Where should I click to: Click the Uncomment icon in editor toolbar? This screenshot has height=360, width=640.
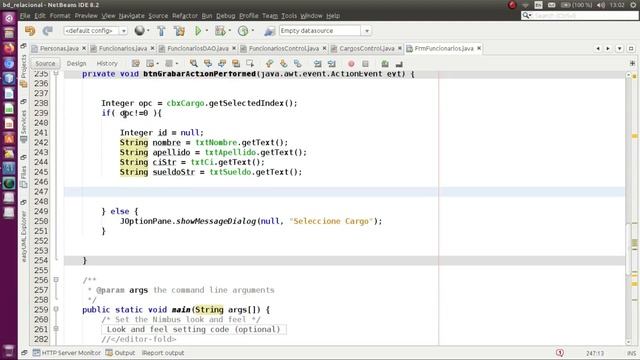[x=399, y=64]
